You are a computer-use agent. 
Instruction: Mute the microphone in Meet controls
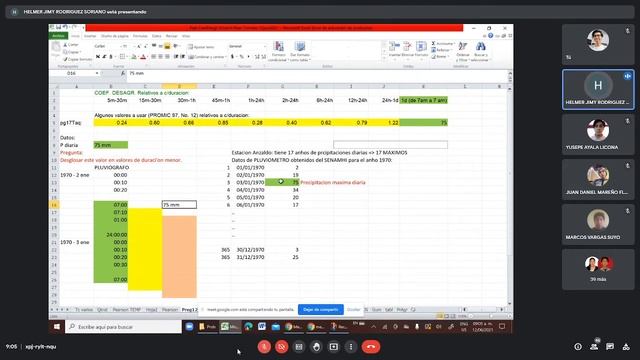pyautogui.click(x=264, y=347)
